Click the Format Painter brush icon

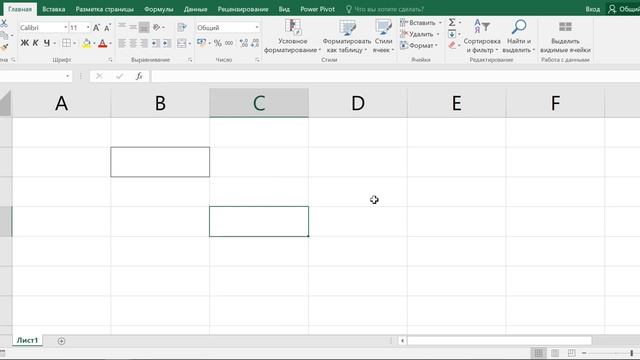click(x=4, y=48)
